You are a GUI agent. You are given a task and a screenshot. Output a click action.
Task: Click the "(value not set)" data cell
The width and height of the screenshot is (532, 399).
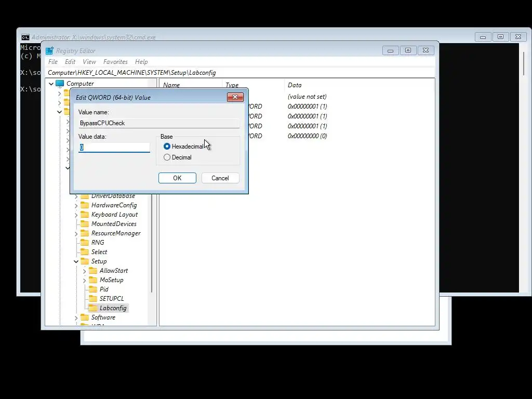pyautogui.click(x=307, y=97)
